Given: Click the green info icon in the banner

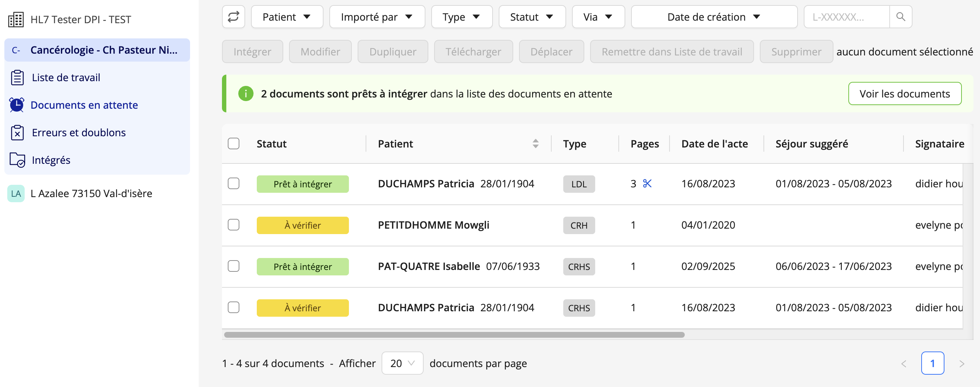Looking at the screenshot, I should point(246,93).
